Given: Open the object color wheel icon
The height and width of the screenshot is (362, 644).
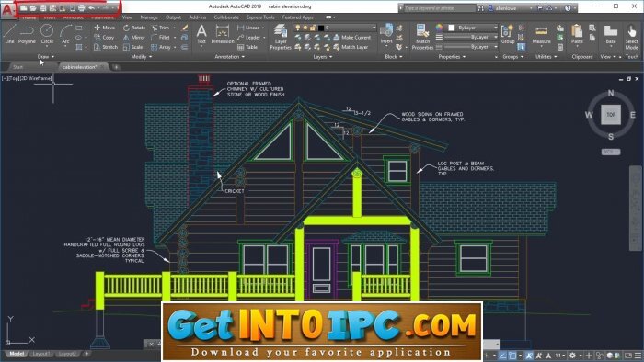Looking at the screenshot, I should point(439,28).
